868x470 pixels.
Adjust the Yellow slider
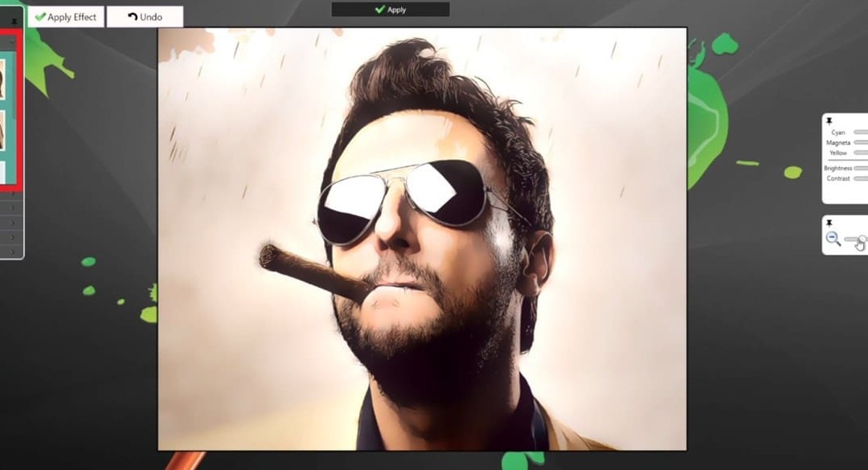(861, 152)
